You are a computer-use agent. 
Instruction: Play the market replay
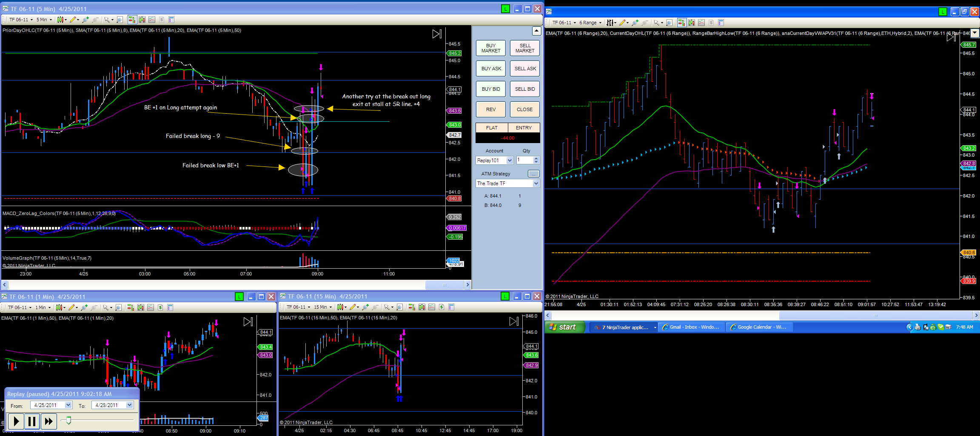[16, 422]
